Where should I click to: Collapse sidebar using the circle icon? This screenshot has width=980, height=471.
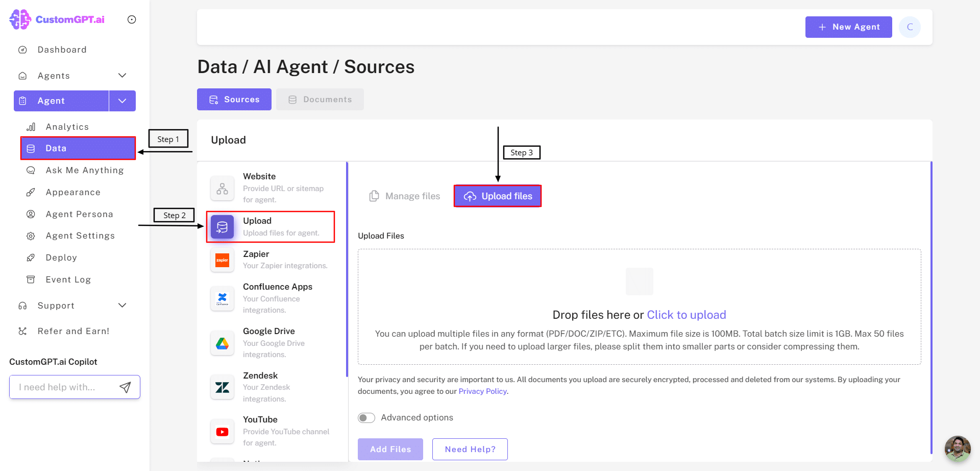pyautogui.click(x=132, y=19)
